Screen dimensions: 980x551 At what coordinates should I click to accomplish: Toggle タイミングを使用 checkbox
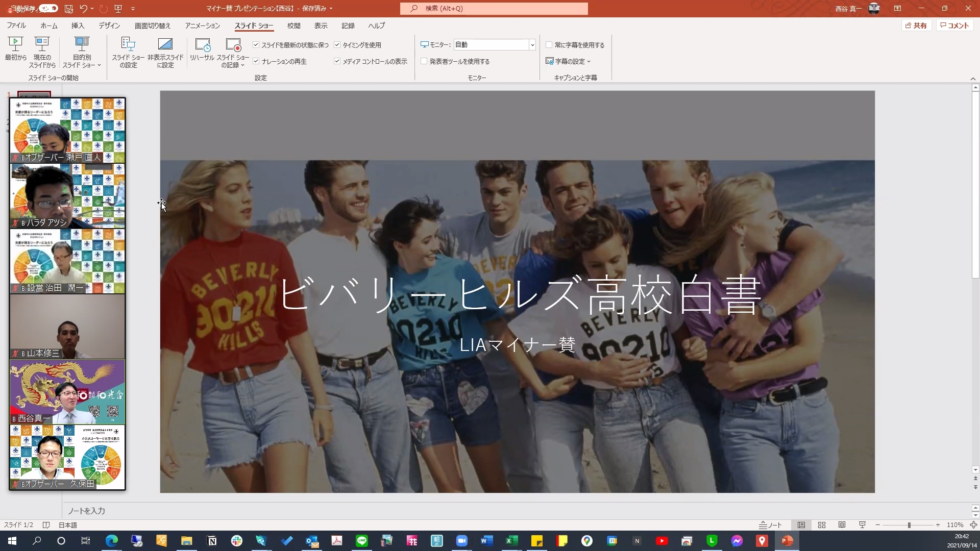pyautogui.click(x=337, y=45)
